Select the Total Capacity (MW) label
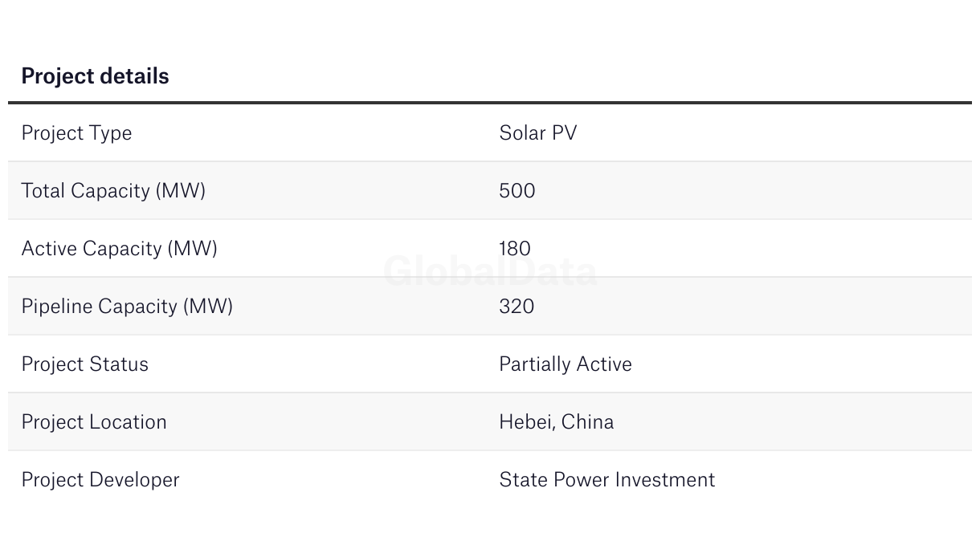This screenshot has width=980, height=541. coord(113,191)
